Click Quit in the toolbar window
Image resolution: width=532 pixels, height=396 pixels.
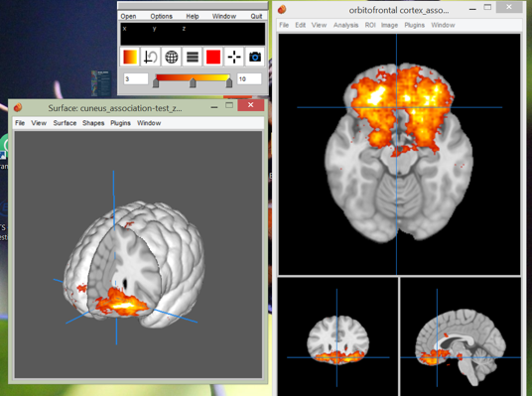(256, 16)
